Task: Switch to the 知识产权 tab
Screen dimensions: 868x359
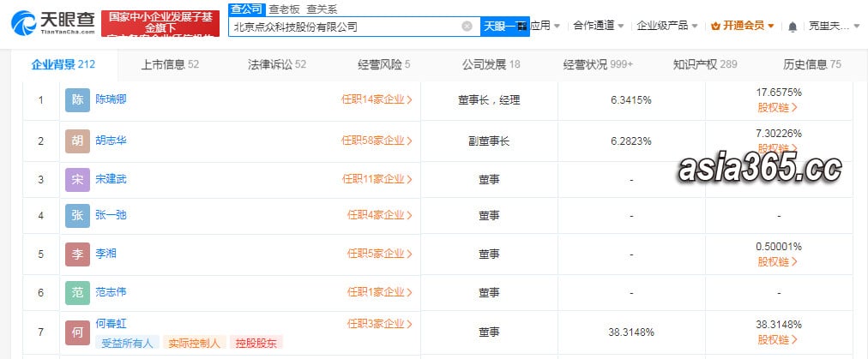Action: pos(705,64)
